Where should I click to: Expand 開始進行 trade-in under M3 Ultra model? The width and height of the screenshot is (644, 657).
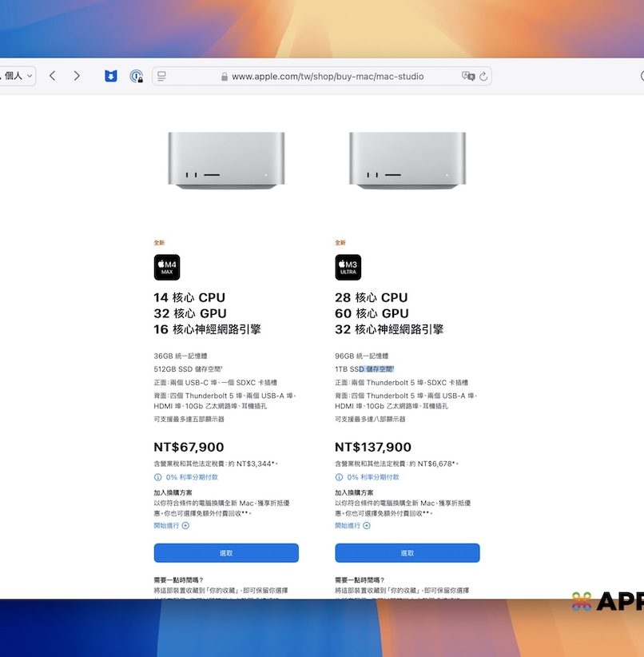click(x=352, y=525)
